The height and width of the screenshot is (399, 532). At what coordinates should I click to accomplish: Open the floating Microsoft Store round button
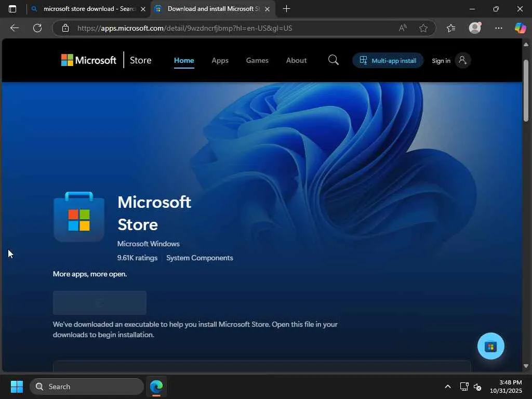[490, 346]
